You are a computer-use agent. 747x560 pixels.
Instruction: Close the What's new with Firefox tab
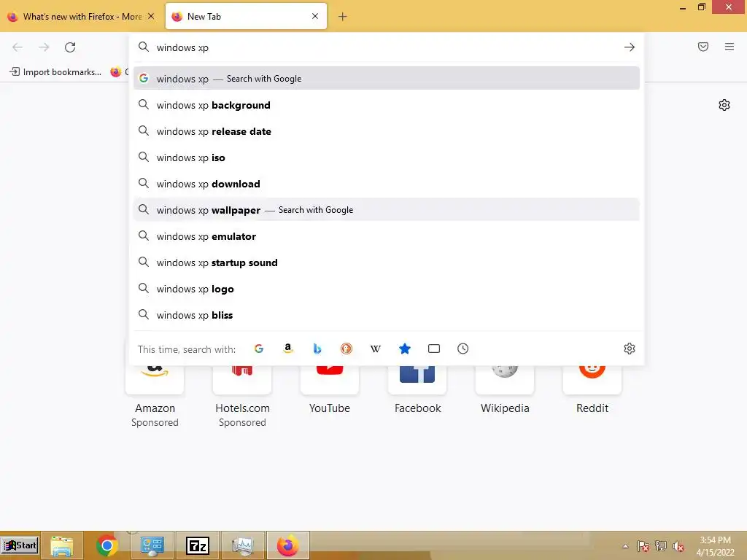[151, 16]
